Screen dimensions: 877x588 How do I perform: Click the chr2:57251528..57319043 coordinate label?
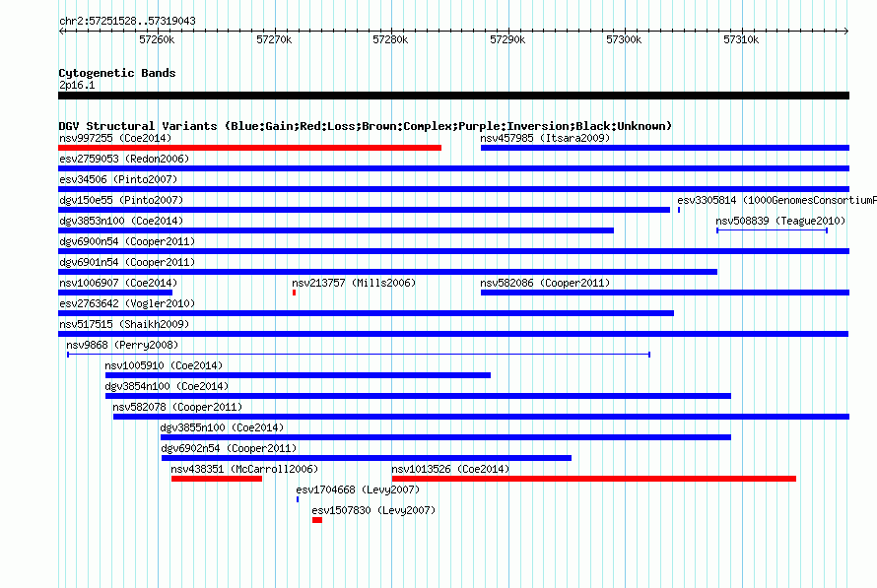[x=127, y=21]
